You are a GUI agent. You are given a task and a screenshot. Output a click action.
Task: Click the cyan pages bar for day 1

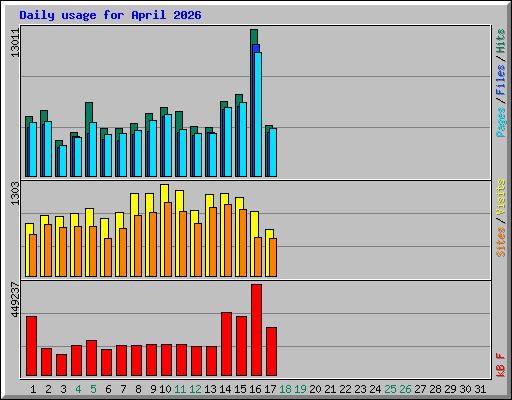point(33,149)
